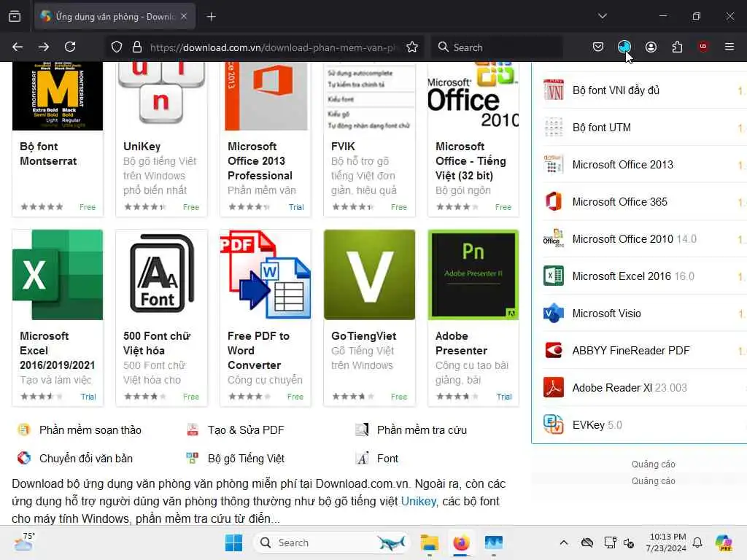Screen dimensions: 747x560
Task: Click the taskbar Search box
Action: tap(332, 542)
